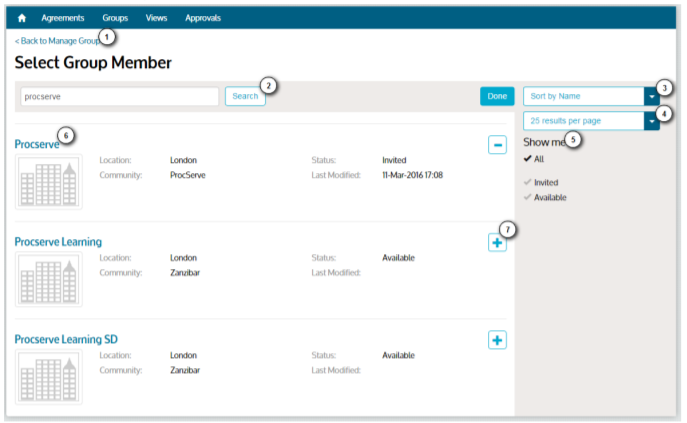The height and width of the screenshot is (423, 687).
Task: Add Procserve Learning SD with plus icon
Action: point(497,340)
